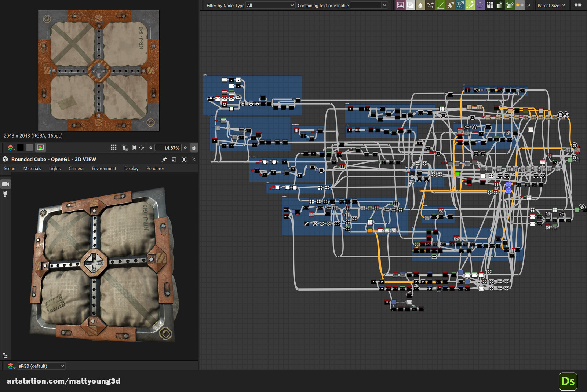Pin the 3D View panel
This screenshot has height=392, width=587.
coord(164,159)
